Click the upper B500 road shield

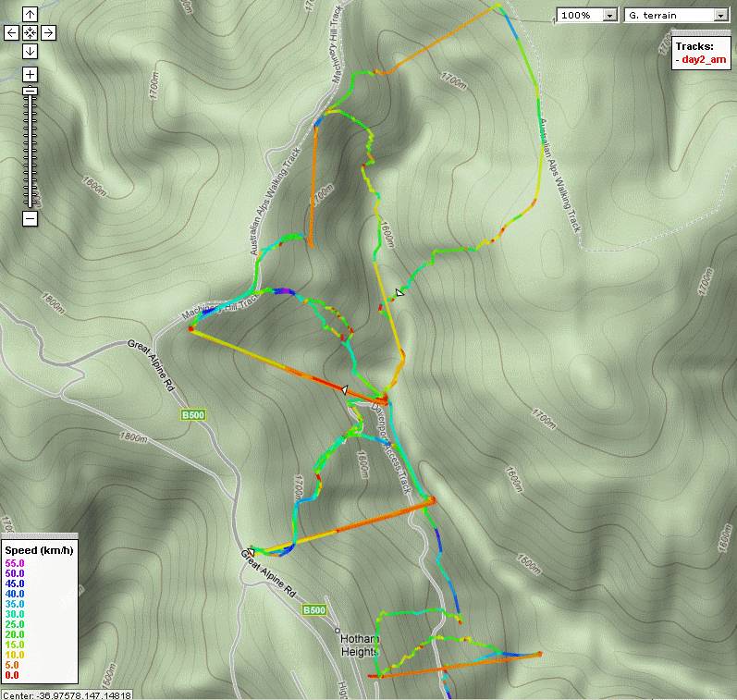click(x=192, y=416)
